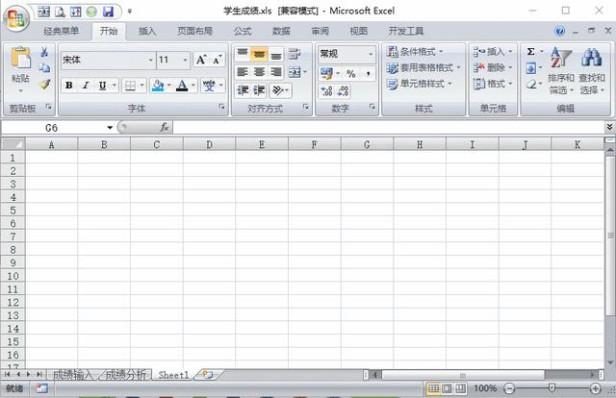Click the horizontal scrollbar thumb
This screenshot has width=616, height=398.
463,375
